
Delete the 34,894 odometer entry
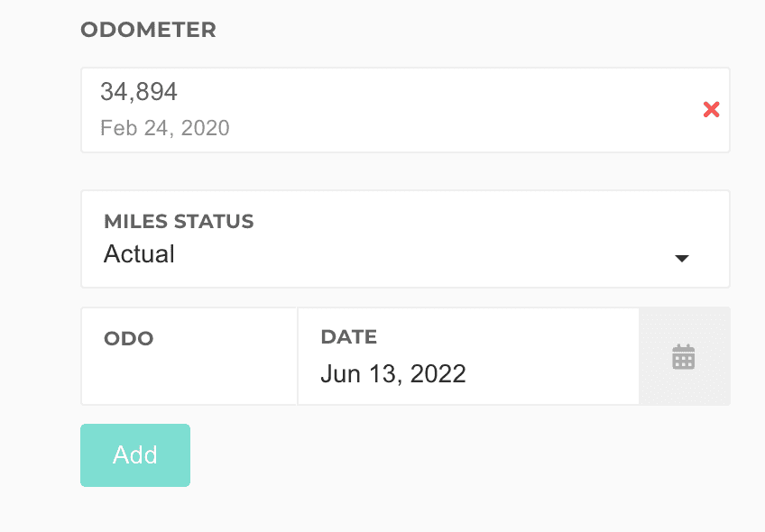point(711,110)
